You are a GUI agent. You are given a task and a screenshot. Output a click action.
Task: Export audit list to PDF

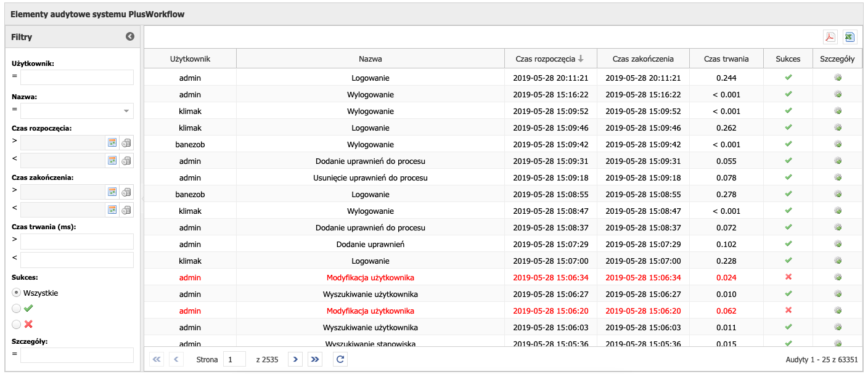[830, 37]
